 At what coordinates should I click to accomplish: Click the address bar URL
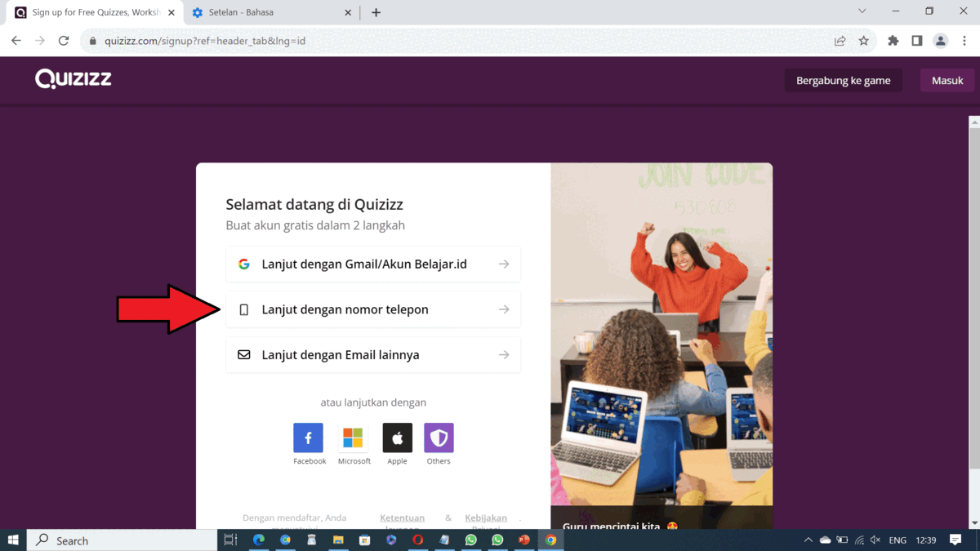205,41
